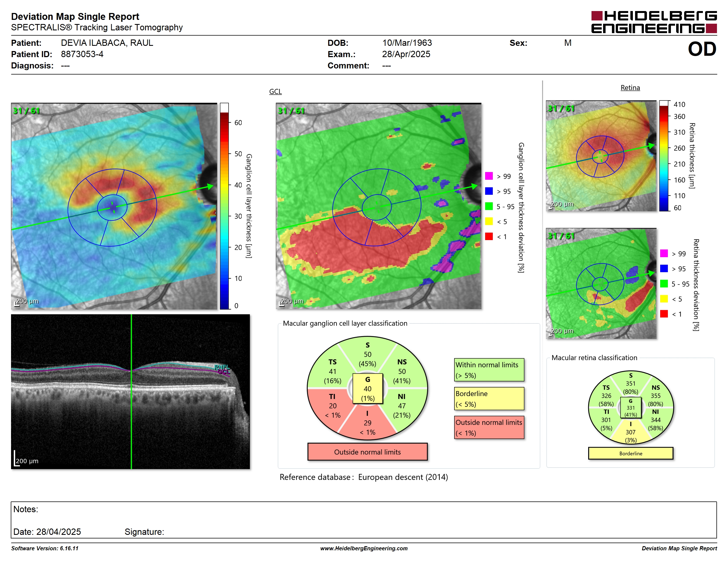728x563 pixels.
Task: Click yellow < 5 swatch in GCL deviation legend
Action: 489,221
